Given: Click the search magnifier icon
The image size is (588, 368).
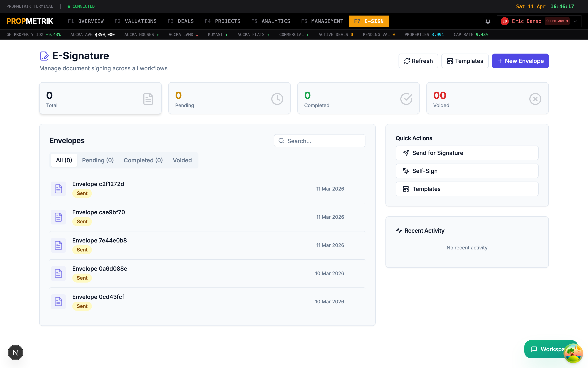Looking at the screenshot, I should pyautogui.click(x=281, y=141).
